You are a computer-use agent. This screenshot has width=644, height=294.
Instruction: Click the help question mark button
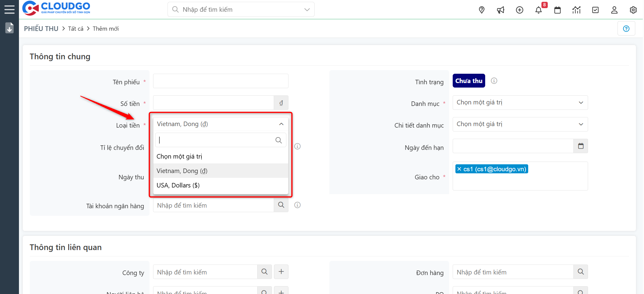coord(626,29)
